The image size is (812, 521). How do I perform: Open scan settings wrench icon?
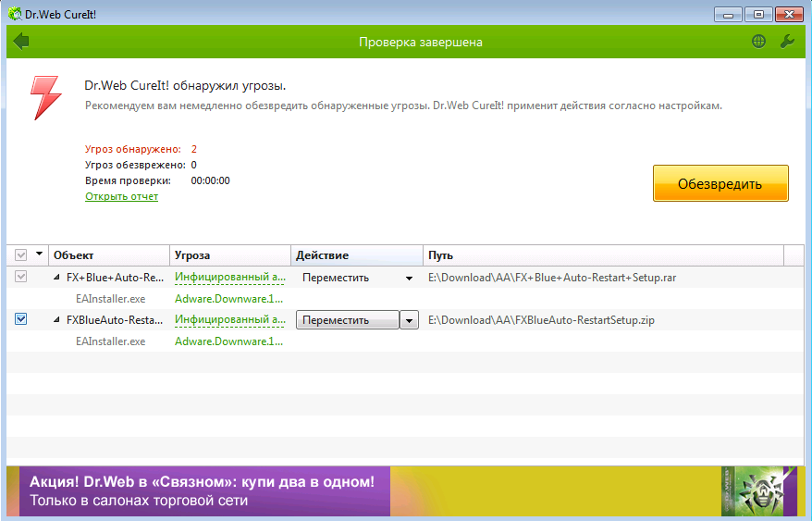[787, 42]
